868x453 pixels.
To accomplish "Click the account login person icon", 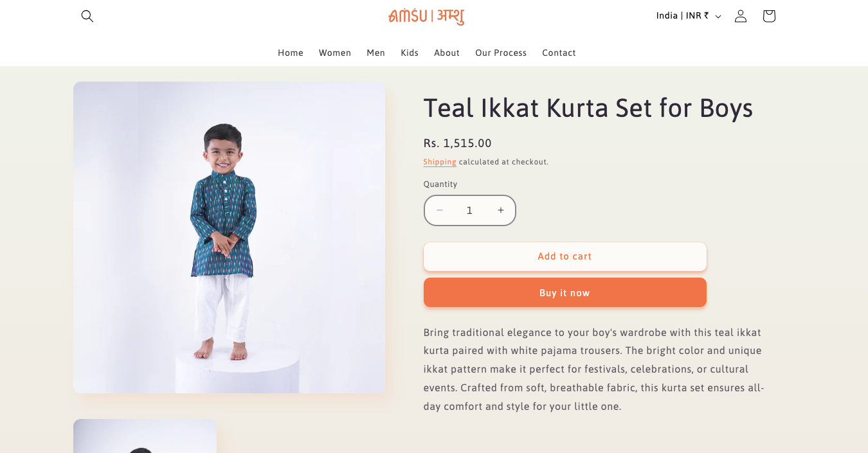I will (741, 16).
